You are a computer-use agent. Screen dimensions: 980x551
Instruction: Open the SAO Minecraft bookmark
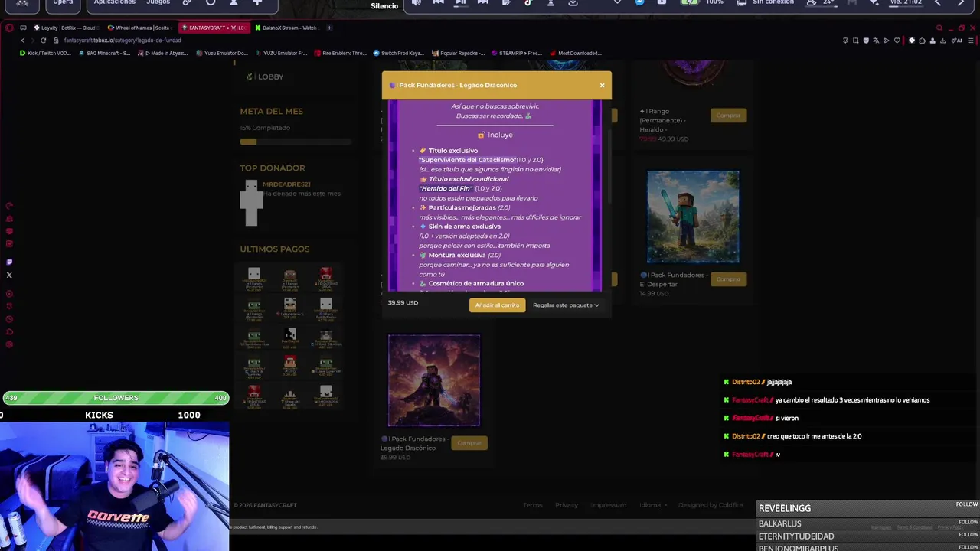[104, 53]
